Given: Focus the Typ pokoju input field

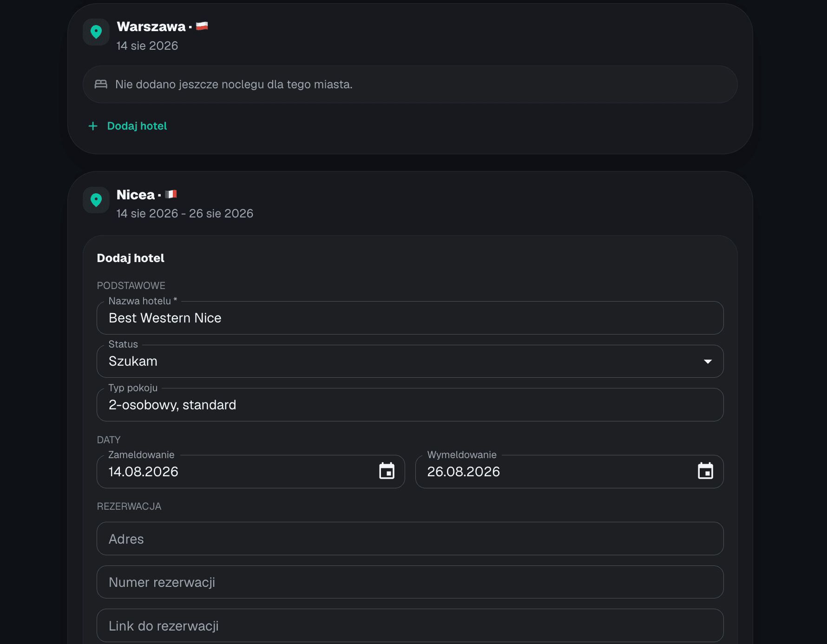Looking at the screenshot, I should pyautogui.click(x=410, y=405).
